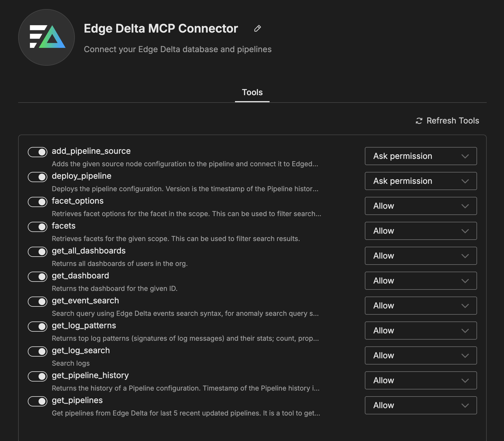Toggle the get_all_dashboards tool switch
This screenshot has width=504, height=441.
tap(37, 252)
